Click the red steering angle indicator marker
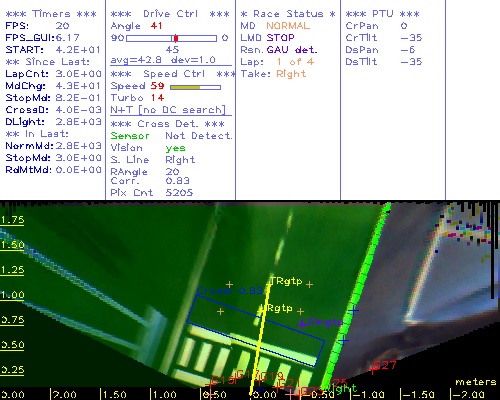The height and width of the screenshot is (400, 500). tap(176, 38)
